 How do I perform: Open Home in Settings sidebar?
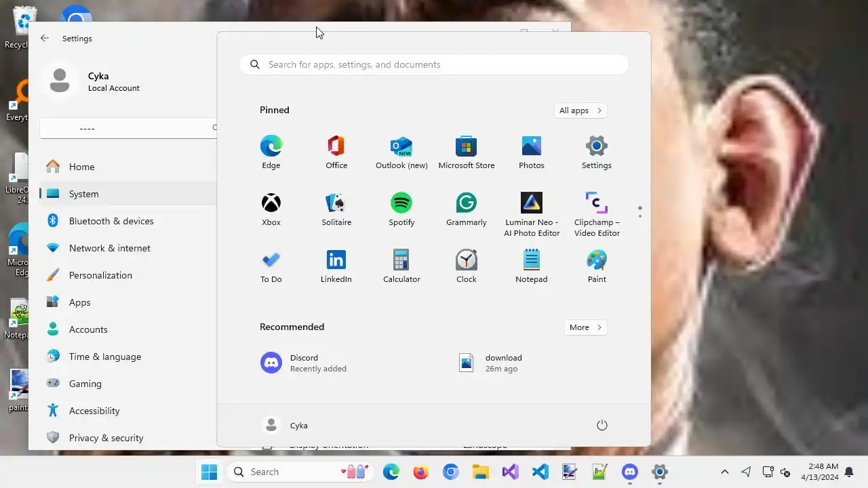pyautogui.click(x=127, y=167)
